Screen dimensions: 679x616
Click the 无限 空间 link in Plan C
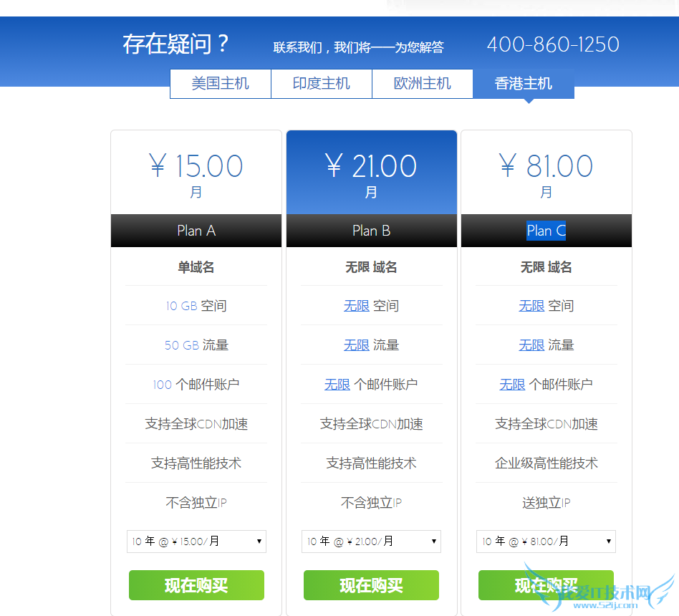(x=531, y=306)
